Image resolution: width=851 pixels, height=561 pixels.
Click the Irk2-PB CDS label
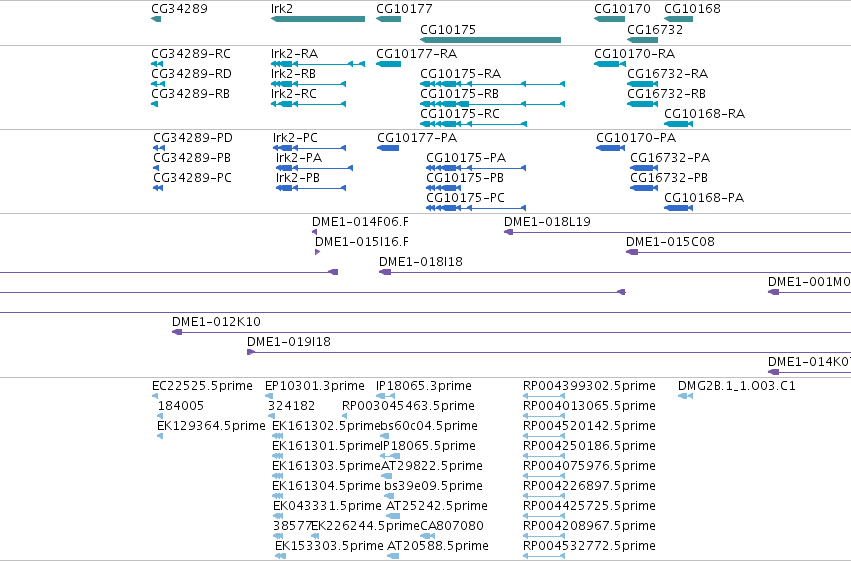tap(297, 178)
